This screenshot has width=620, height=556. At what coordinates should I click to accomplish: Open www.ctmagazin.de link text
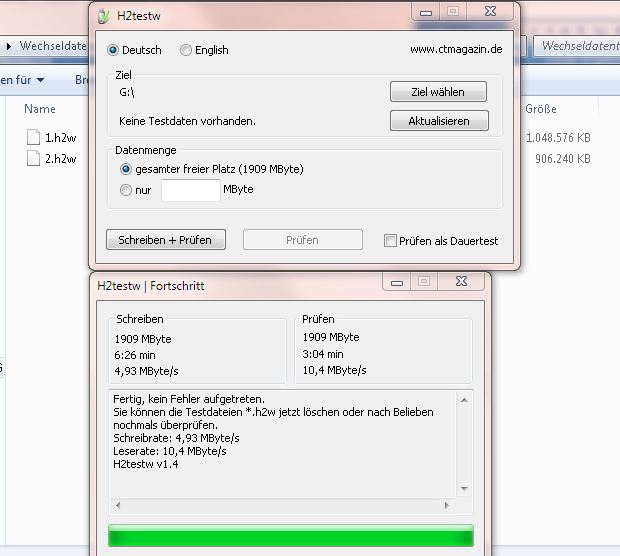pyautogui.click(x=456, y=49)
